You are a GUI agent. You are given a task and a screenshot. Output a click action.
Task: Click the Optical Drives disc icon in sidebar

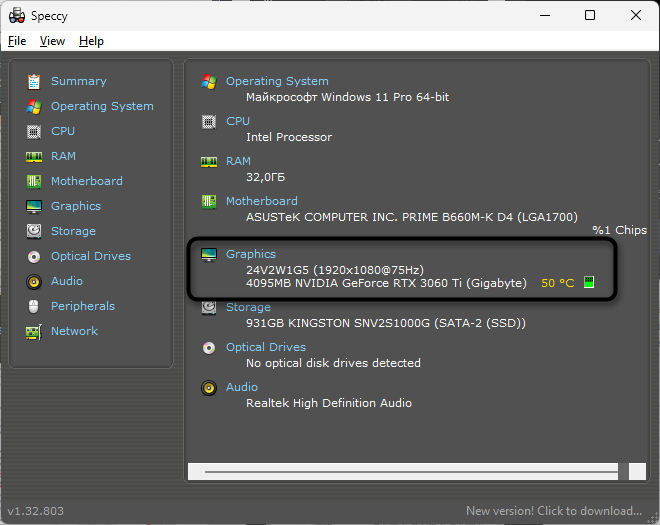[x=34, y=256]
